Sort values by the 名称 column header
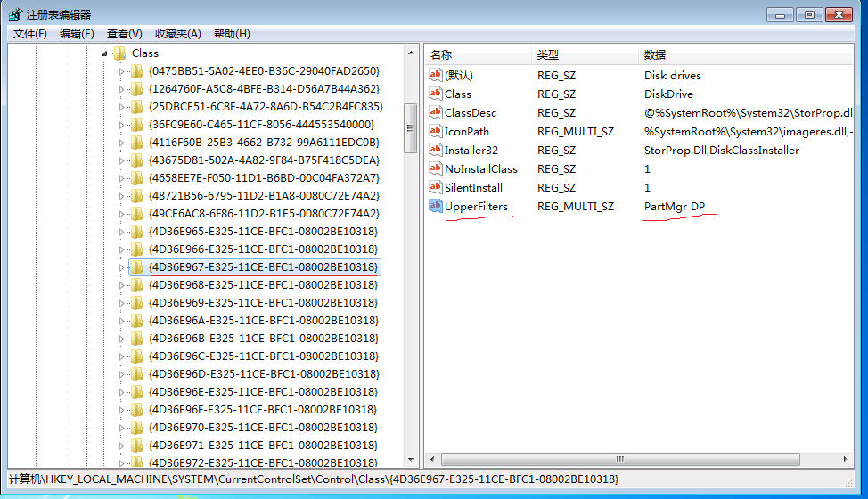Image resolution: width=868 pixels, height=499 pixels. pos(478,54)
